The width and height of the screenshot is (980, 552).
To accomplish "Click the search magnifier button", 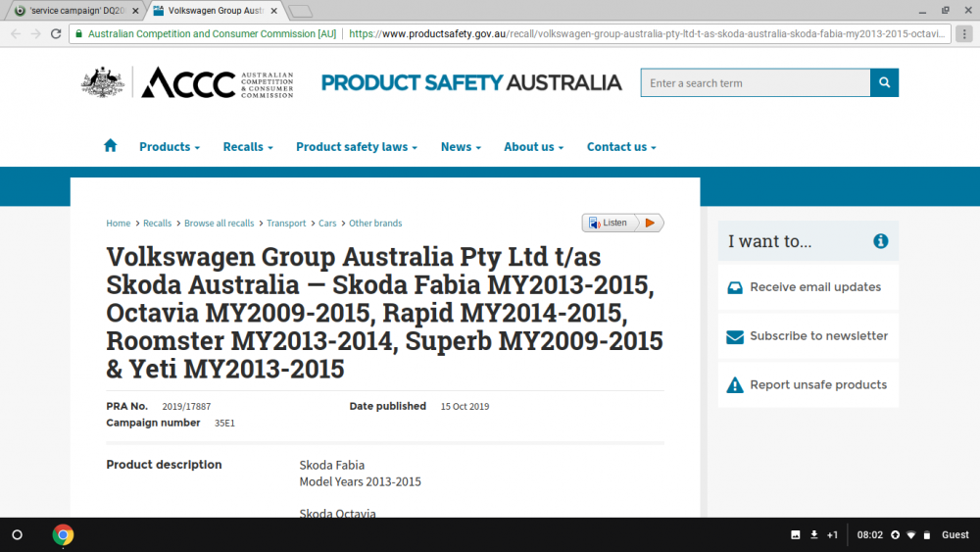I will pyautogui.click(x=884, y=82).
